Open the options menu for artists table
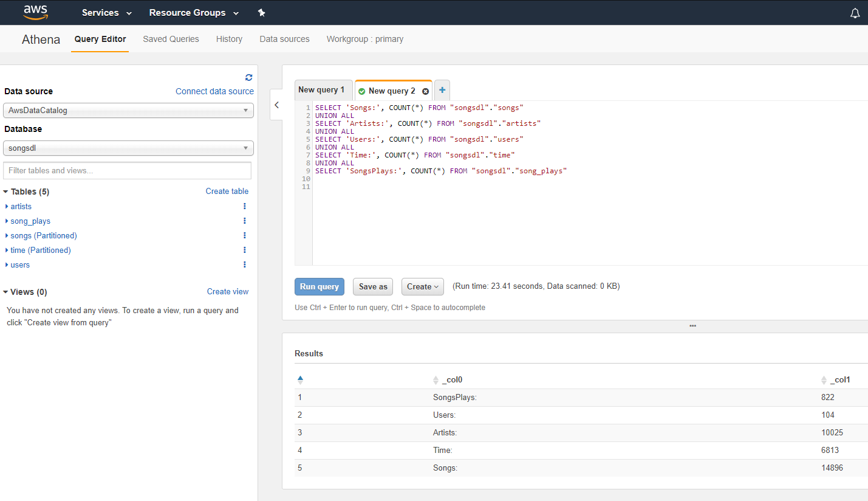Image resolution: width=868 pixels, height=501 pixels. [x=245, y=206]
